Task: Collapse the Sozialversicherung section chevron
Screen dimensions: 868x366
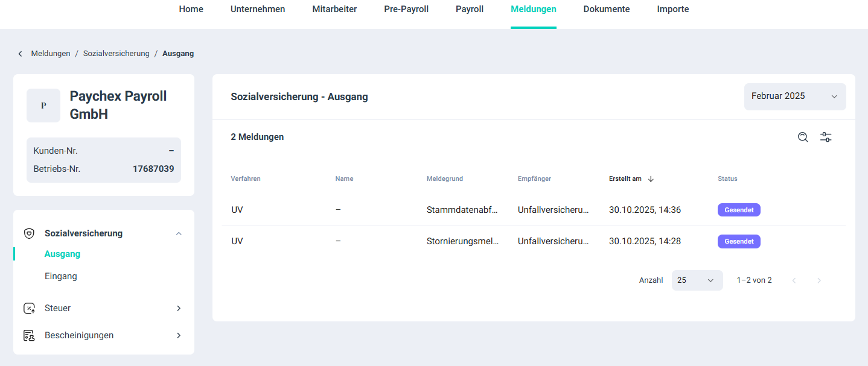Action: 179,233
